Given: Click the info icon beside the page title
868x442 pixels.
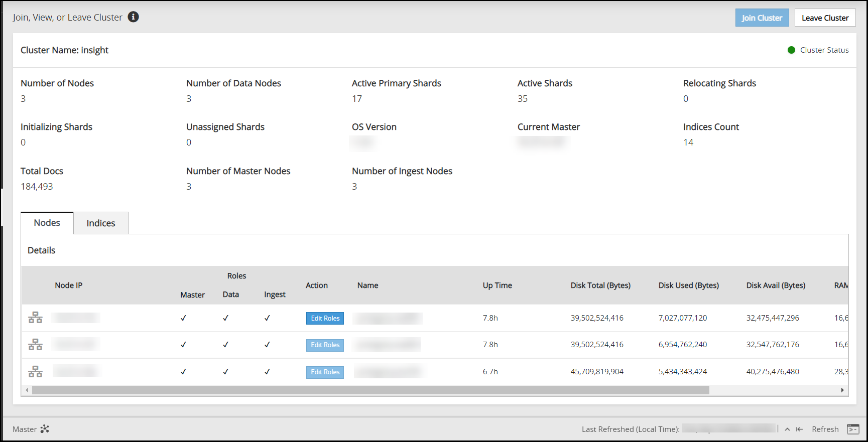Looking at the screenshot, I should [133, 17].
